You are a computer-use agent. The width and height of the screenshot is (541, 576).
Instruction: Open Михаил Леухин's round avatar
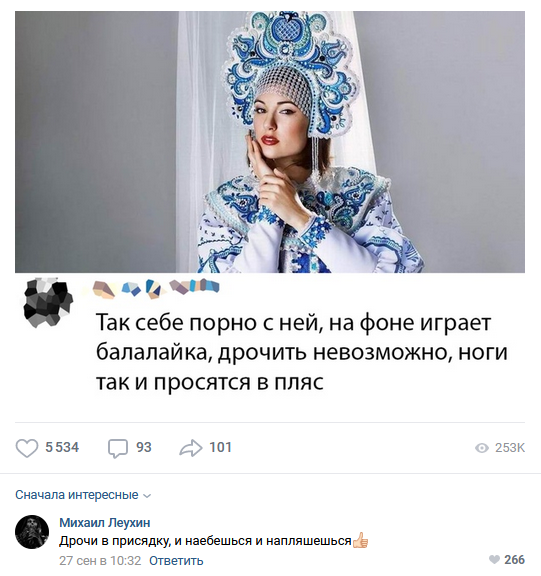(x=32, y=532)
